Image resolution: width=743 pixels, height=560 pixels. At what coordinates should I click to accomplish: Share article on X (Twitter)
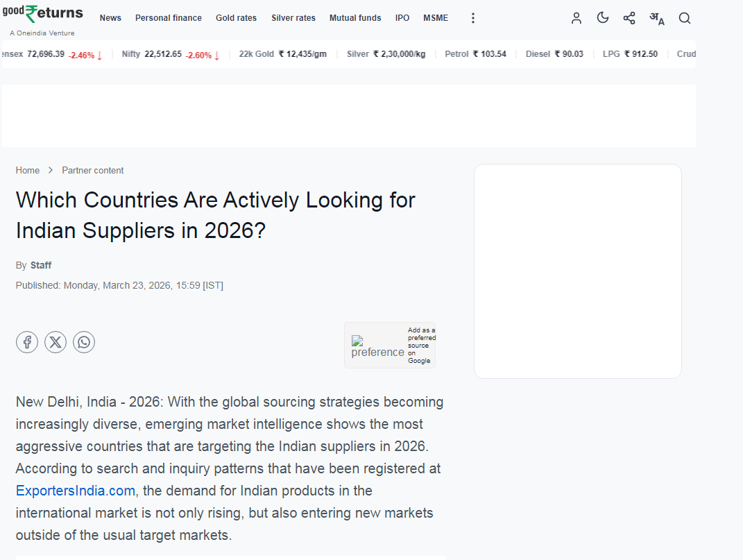pyautogui.click(x=55, y=342)
